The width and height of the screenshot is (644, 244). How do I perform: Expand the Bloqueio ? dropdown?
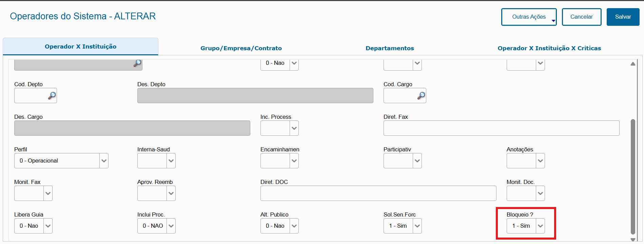click(x=540, y=226)
